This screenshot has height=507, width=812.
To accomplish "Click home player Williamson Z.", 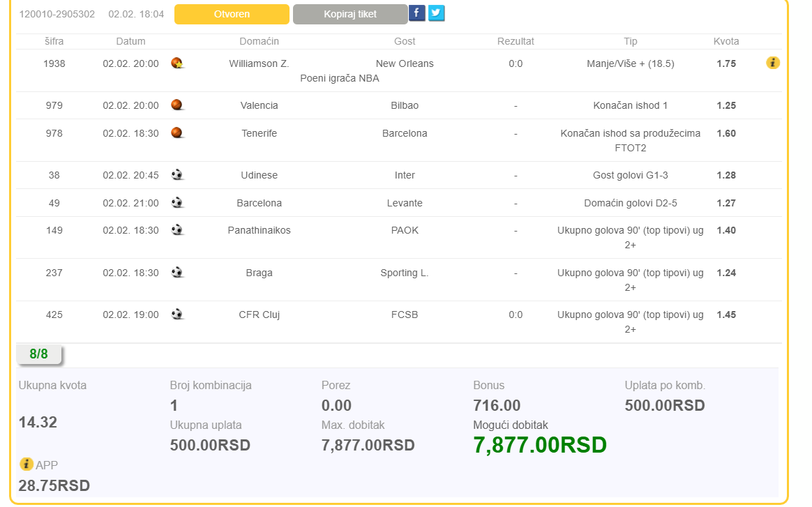I will pos(259,63).
